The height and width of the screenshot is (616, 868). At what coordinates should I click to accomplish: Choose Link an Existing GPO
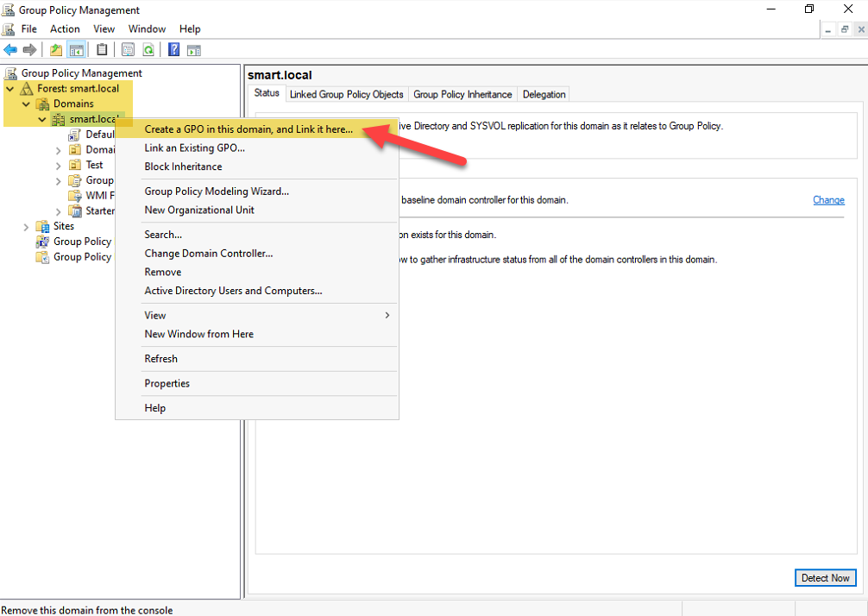pos(257,148)
